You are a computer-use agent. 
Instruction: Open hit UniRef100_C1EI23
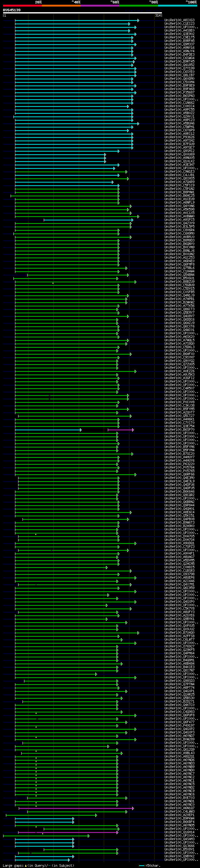click(179, 23)
